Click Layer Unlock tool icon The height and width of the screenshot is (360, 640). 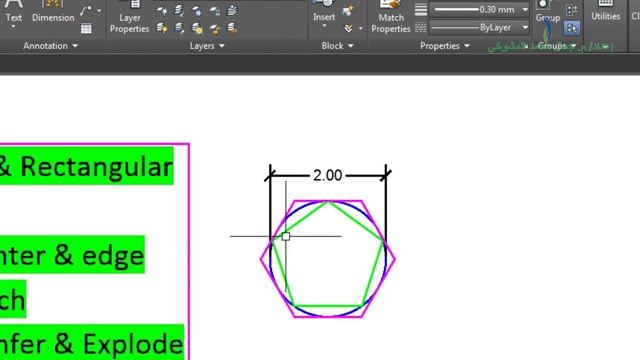pyautogui.click(x=214, y=28)
